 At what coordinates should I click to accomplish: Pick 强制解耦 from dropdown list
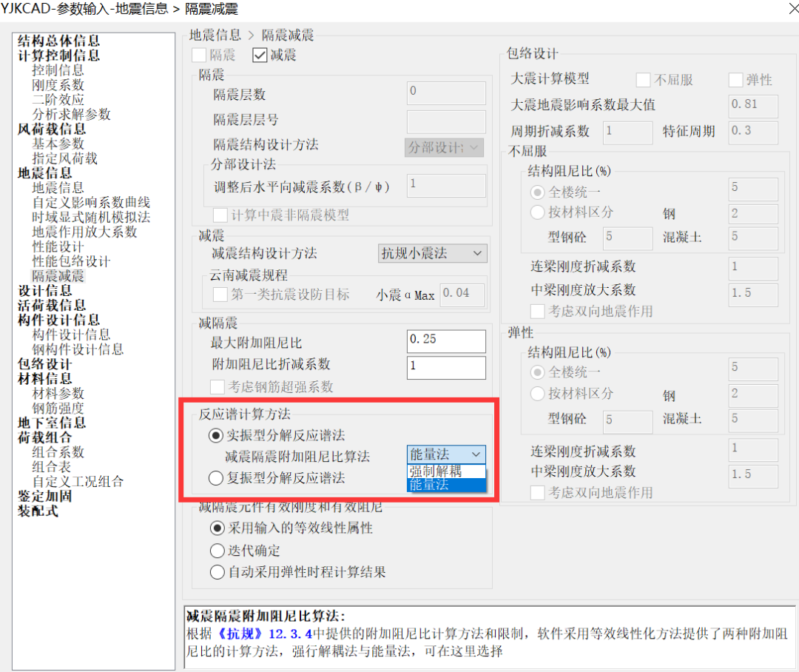446,471
